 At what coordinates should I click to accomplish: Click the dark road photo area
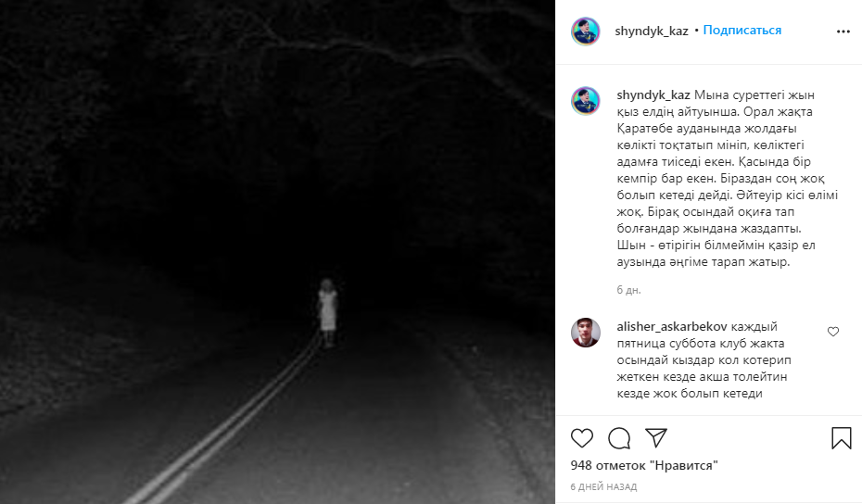click(x=278, y=252)
